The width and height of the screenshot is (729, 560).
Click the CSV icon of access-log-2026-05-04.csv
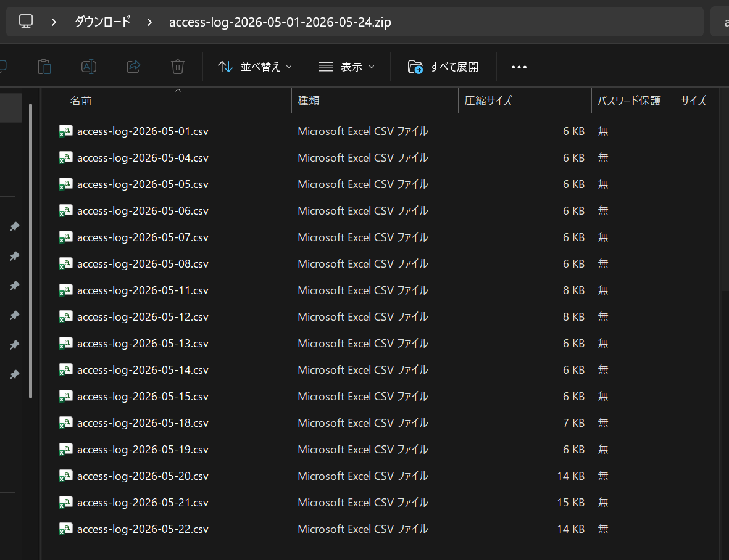[x=65, y=158]
